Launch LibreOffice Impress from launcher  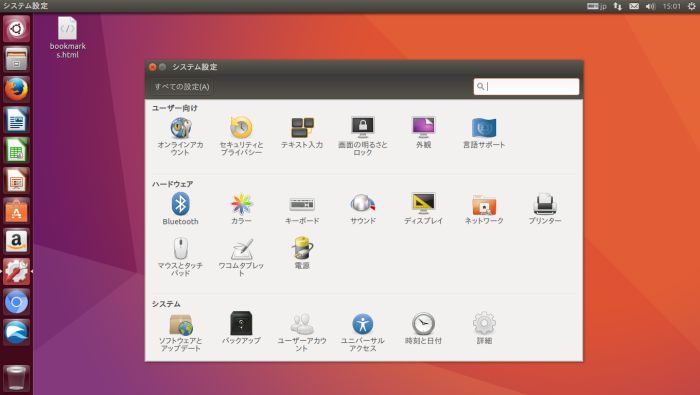pos(17,181)
